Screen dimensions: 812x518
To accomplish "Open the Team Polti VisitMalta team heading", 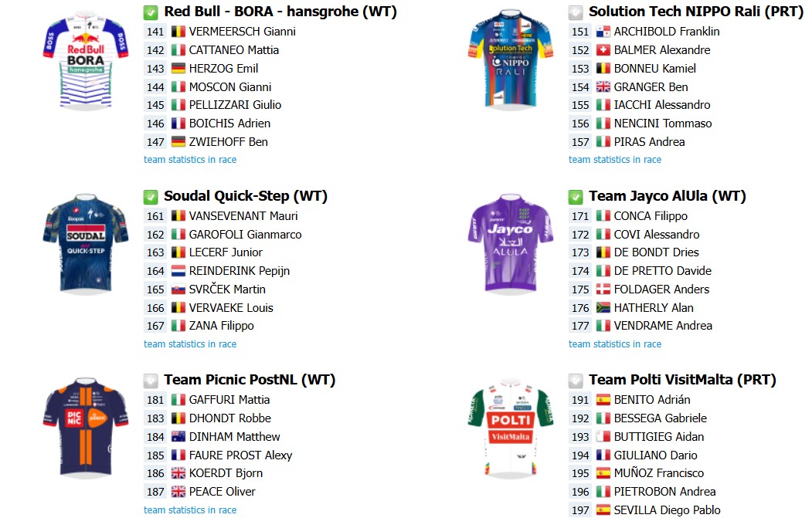I will [682, 380].
